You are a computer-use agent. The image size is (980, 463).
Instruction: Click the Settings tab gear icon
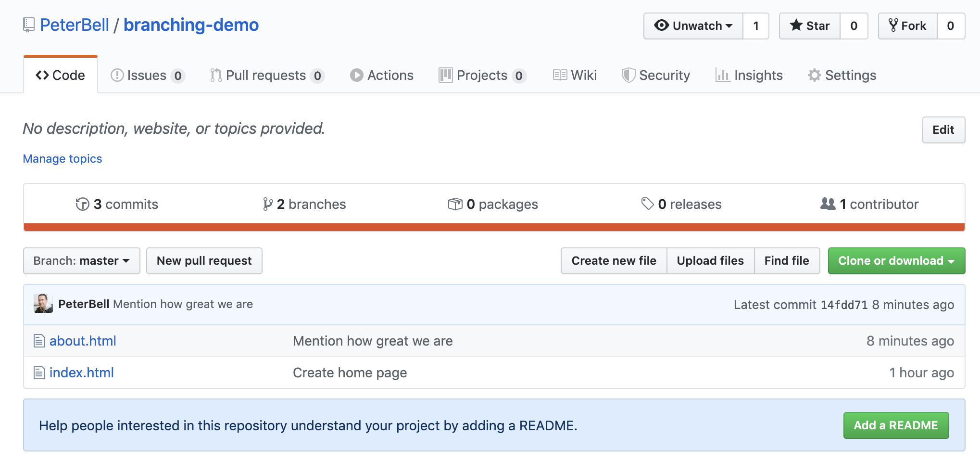tap(815, 75)
